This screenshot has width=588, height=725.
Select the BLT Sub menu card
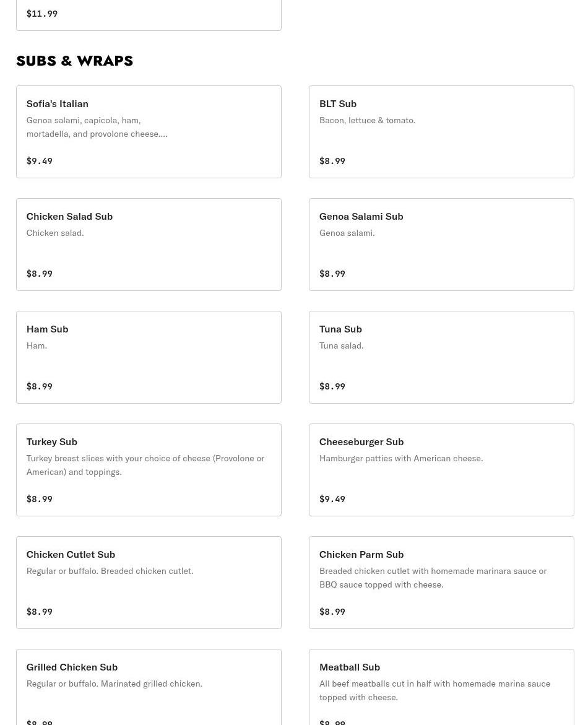tap(441, 131)
